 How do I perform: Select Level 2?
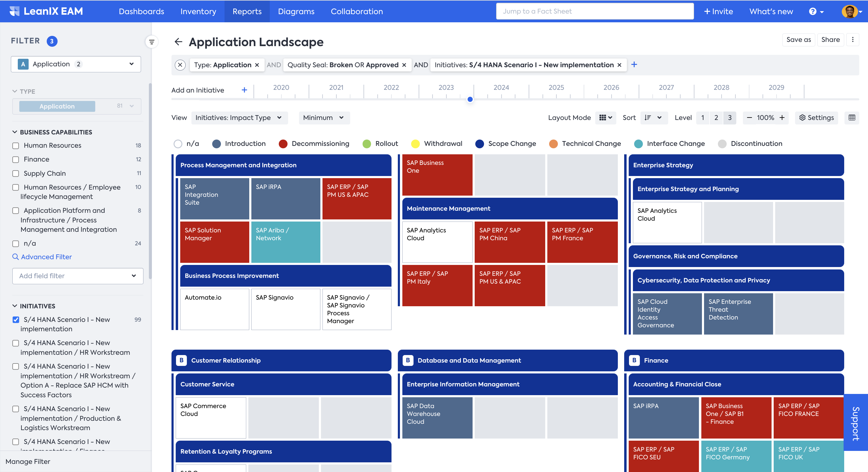click(716, 118)
